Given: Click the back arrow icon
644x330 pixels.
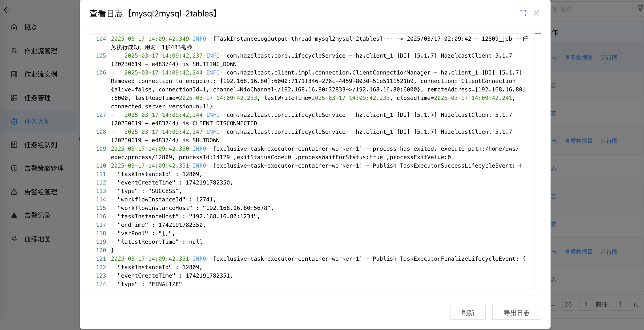Looking at the screenshot, I should [x=7, y=10].
